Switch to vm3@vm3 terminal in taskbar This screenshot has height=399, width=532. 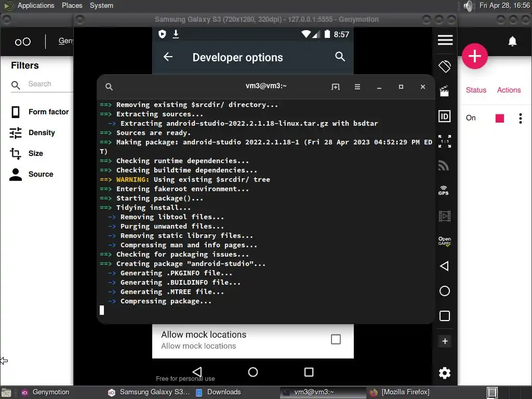pyautogui.click(x=323, y=392)
